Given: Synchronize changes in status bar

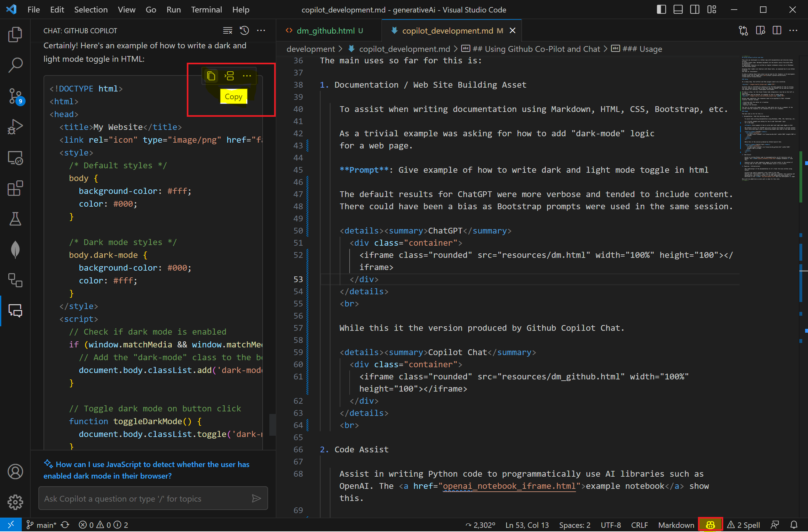Looking at the screenshot, I should coord(65,525).
